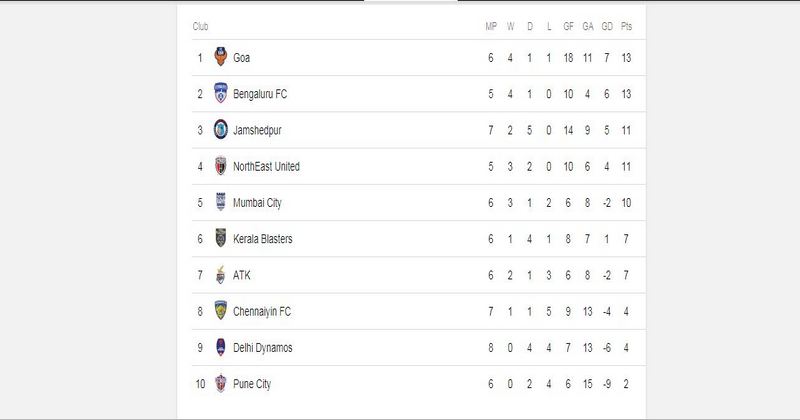Viewport: 800px width, 420px height.
Task: Click the Chennaiyin FC crest icon
Action: (x=220, y=310)
